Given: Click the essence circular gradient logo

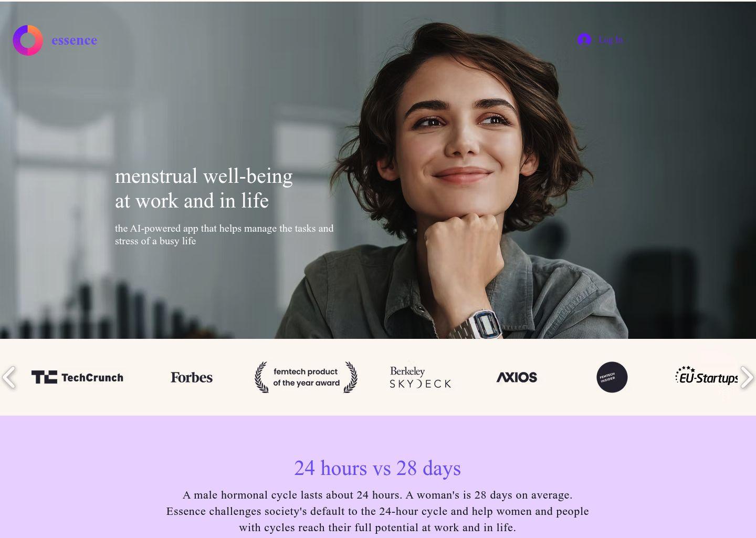Looking at the screenshot, I should coord(28,40).
